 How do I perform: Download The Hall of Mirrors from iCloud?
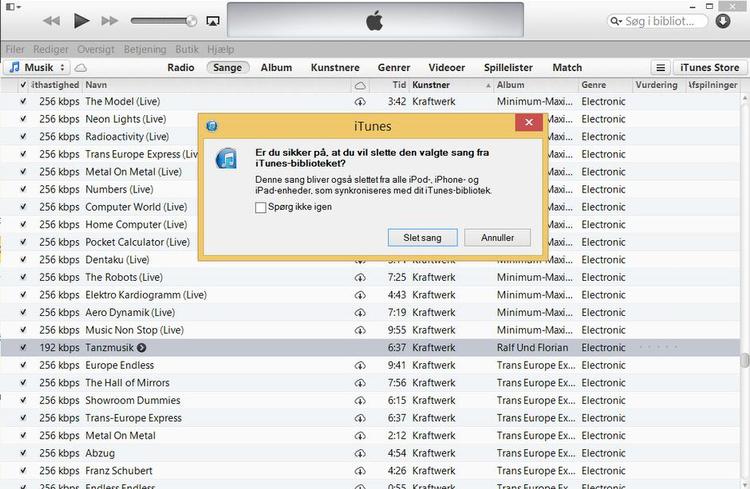360,383
